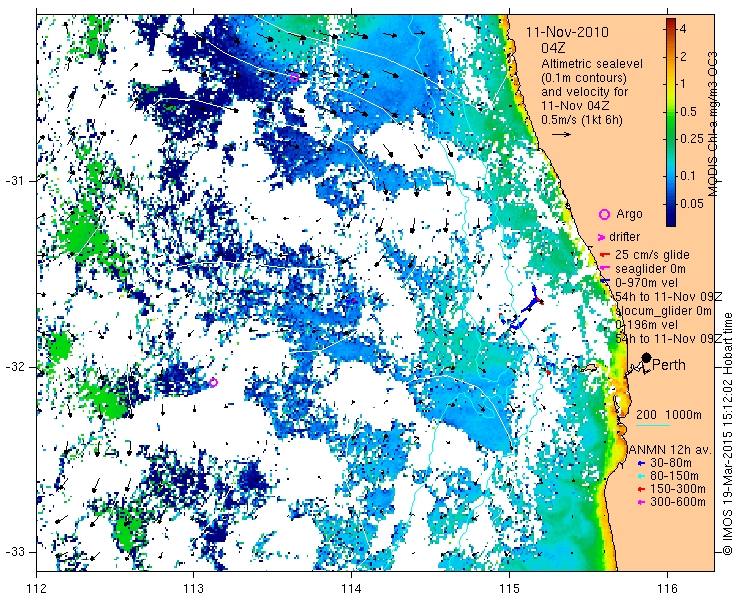Click the longitude axis label 112
Viewport: 740px width, 600px height.
pos(37,589)
